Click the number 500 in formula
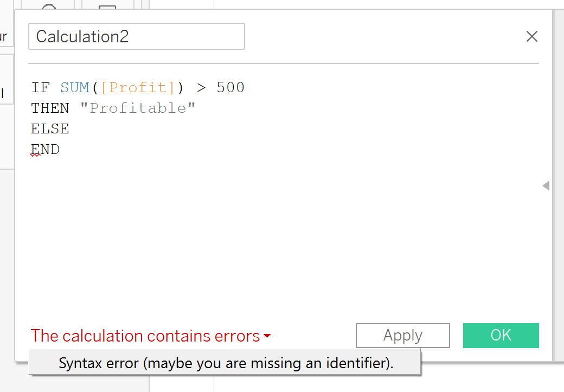This screenshot has height=392, width=564. [x=230, y=87]
